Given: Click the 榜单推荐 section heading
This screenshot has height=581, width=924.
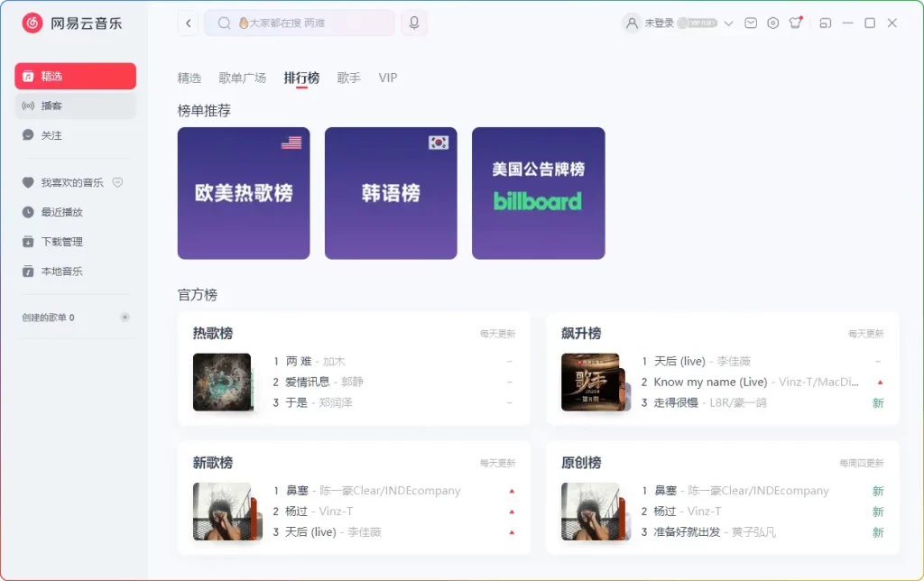Looking at the screenshot, I should click(204, 111).
